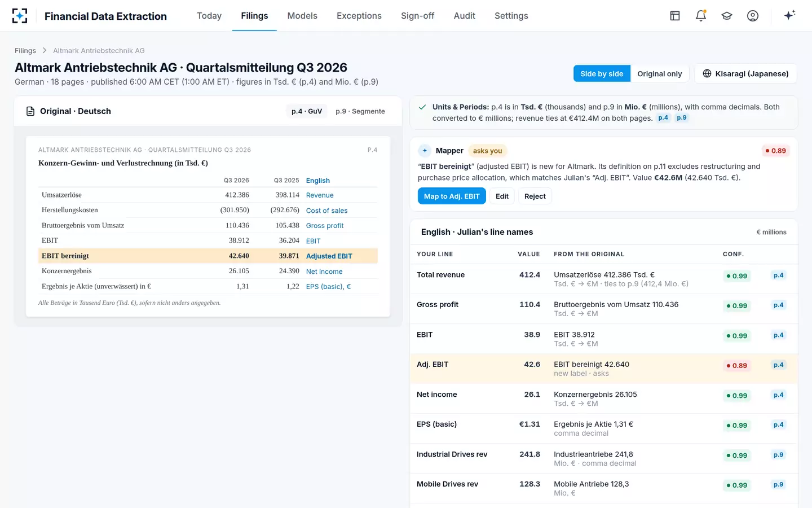
Task: Switch to Side by side view
Action: [x=602, y=73]
